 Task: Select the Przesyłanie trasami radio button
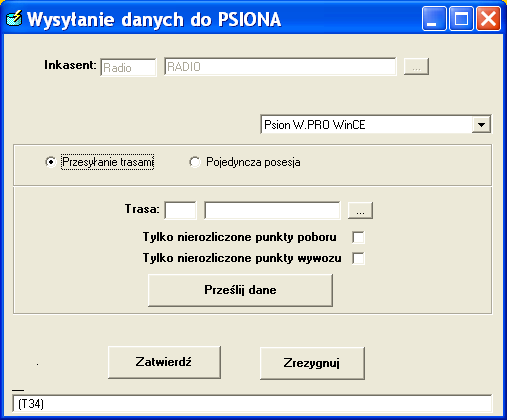(51, 162)
